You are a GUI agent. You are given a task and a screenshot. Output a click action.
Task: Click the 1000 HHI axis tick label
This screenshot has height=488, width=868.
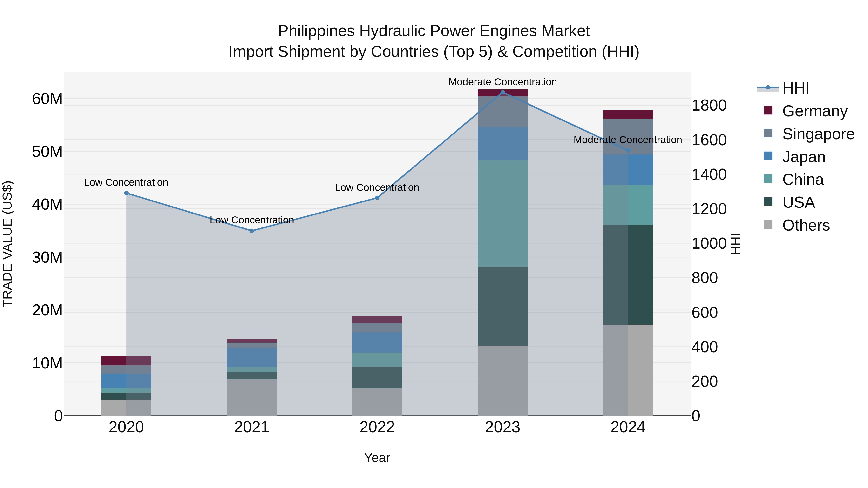coord(709,243)
